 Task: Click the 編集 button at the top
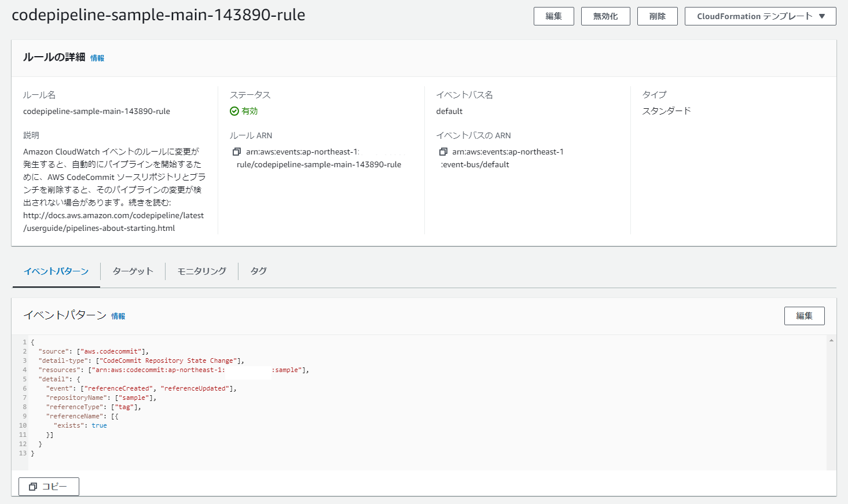553,16
